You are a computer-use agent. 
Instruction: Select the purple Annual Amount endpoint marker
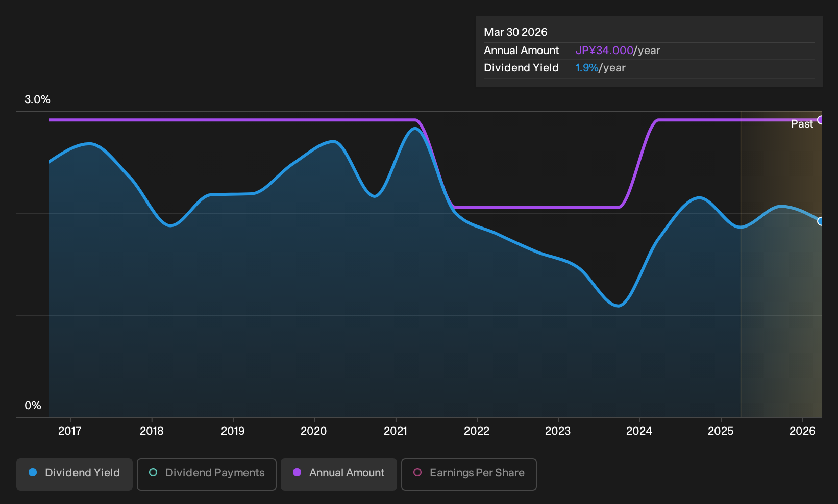point(820,120)
